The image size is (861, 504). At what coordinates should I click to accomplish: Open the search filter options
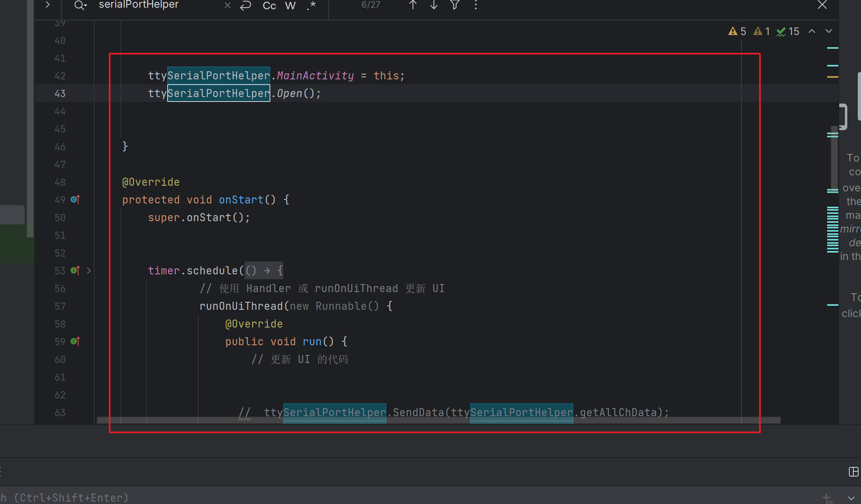(x=455, y=5)
